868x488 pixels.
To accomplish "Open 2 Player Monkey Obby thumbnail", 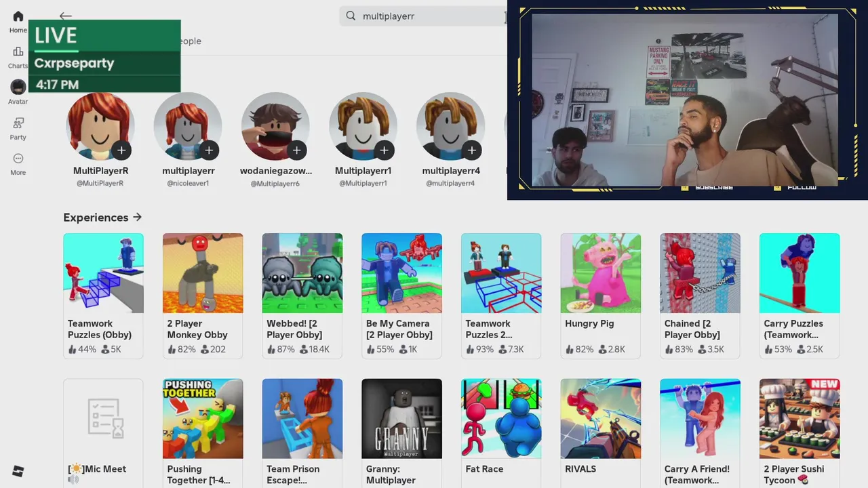I will click(203, 273).
